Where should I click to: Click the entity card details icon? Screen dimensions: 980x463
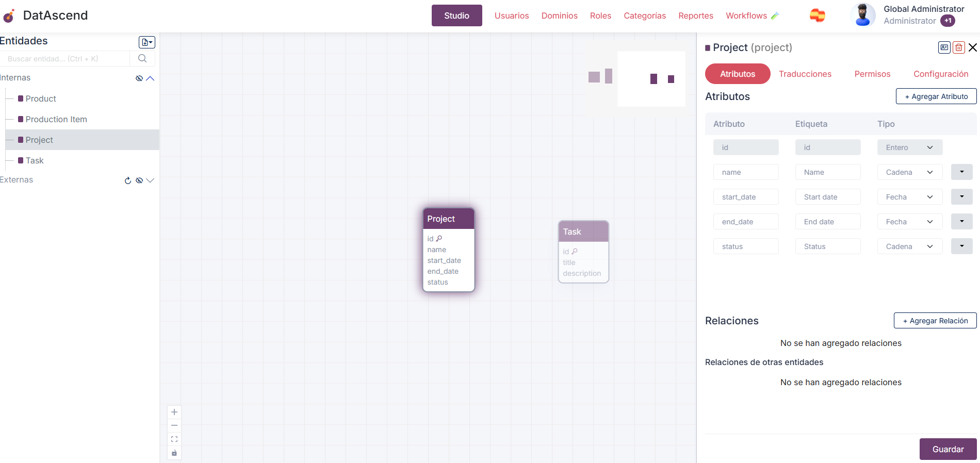click(x=944, y=47)
